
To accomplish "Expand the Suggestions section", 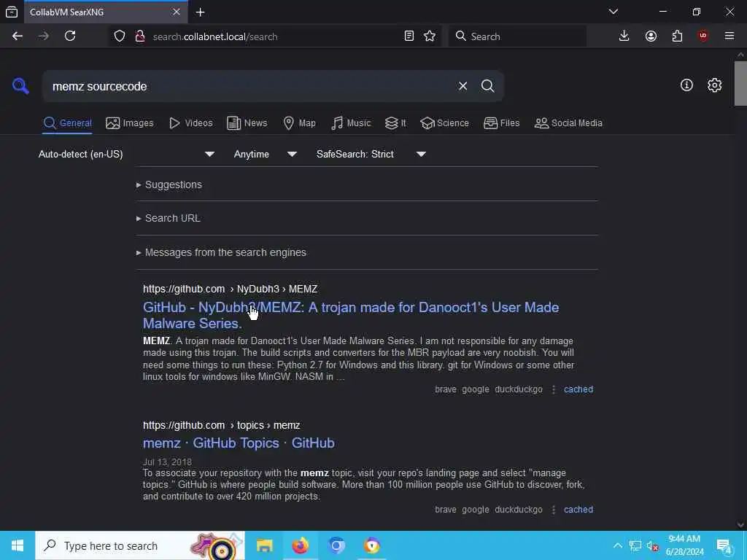I will pos(169,184).
